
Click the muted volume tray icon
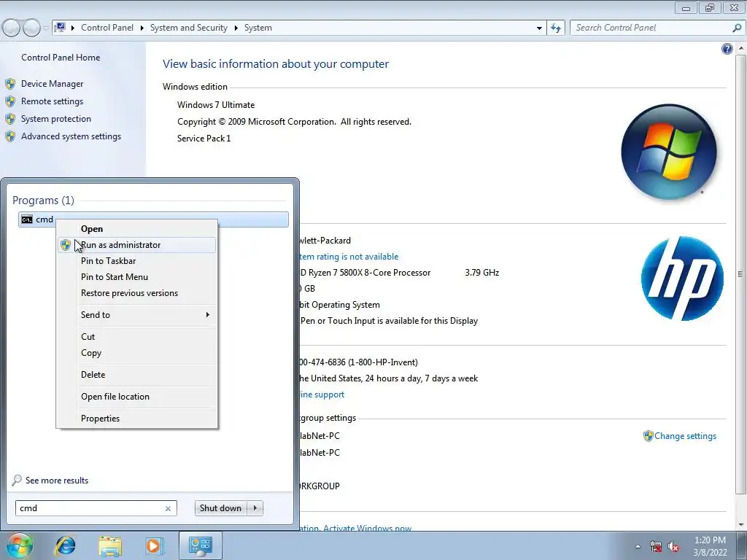[x=673, y=547]
